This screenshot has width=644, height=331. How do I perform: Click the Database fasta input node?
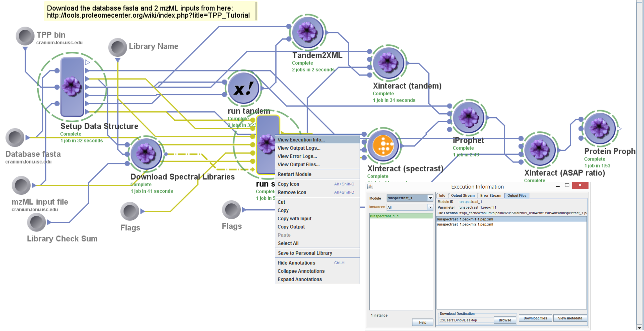tap(15, 138)
